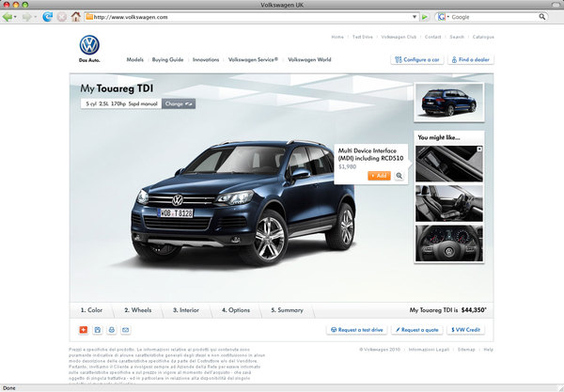Click the browser back arrow button
The image size is (564, 392).
[x=9, y=17]
